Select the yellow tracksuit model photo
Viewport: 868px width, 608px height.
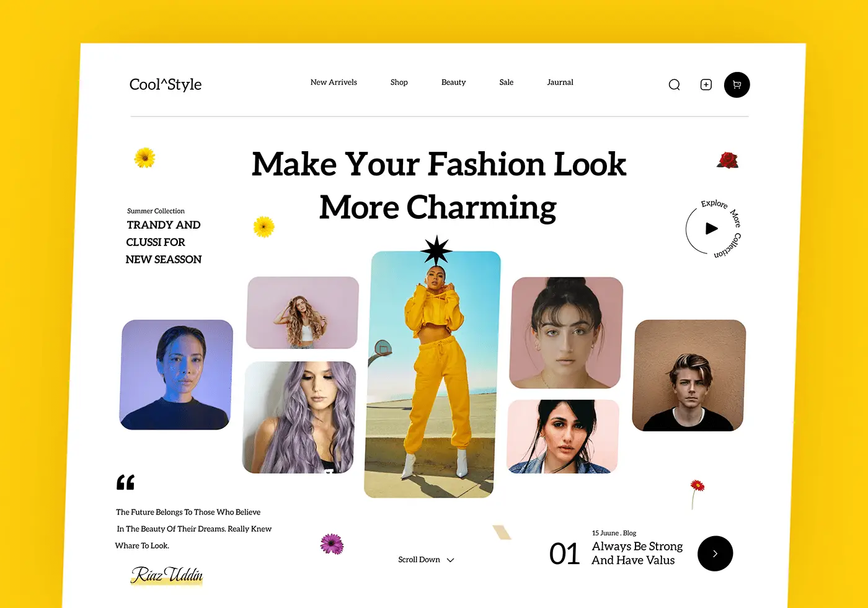[x=432, y=374]
